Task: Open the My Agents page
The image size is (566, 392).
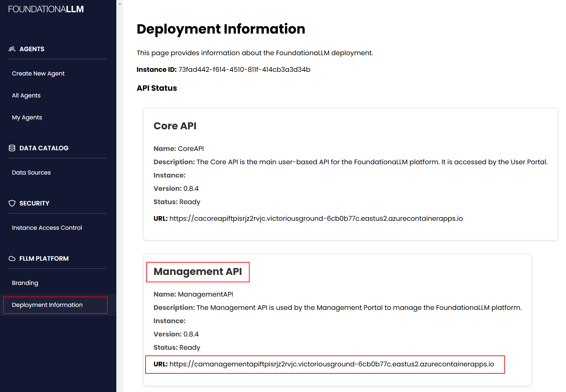Action: click(x=27, y=117)
